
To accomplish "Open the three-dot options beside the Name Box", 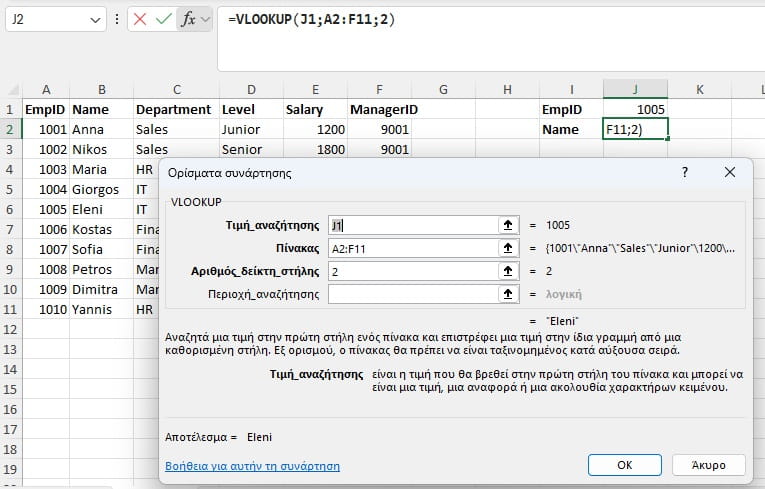I will point(117,20).
